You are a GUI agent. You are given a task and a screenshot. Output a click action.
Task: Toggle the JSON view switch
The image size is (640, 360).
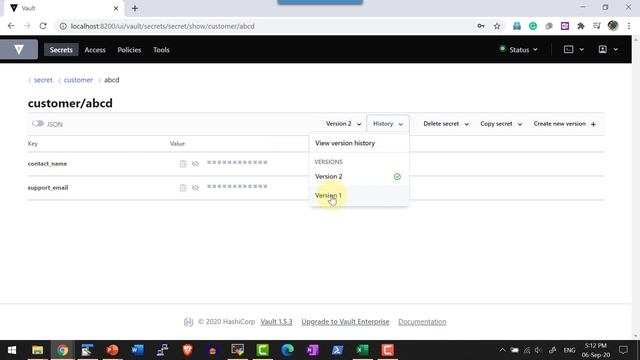[x=38, y=123]
